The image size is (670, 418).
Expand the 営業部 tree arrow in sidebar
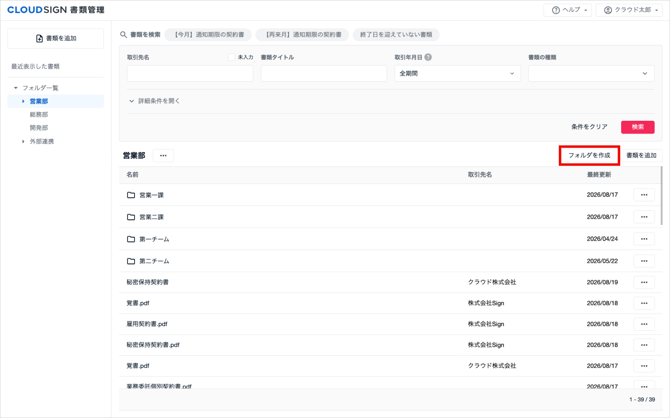tap(23, 101)
